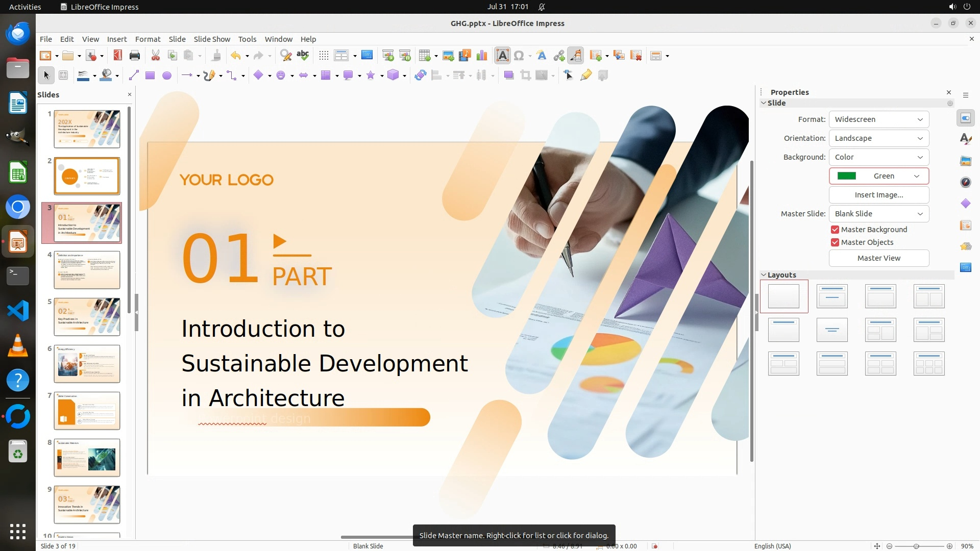
Task: Collapse the Layouts section
Action: click(x=764, y=275)
